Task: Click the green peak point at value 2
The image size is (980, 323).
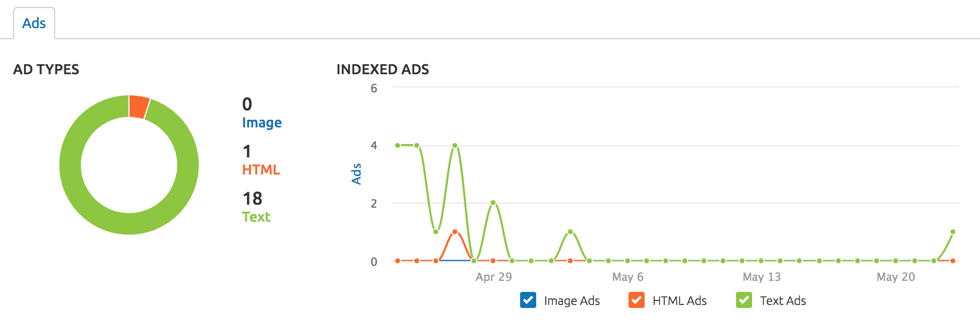Action: click(x=493, y=203)
